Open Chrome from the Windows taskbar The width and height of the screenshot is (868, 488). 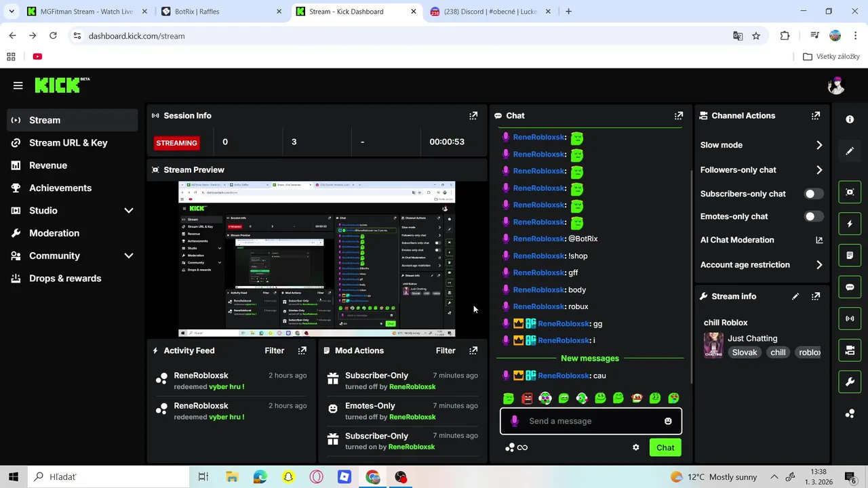click(x=373, y=477)
